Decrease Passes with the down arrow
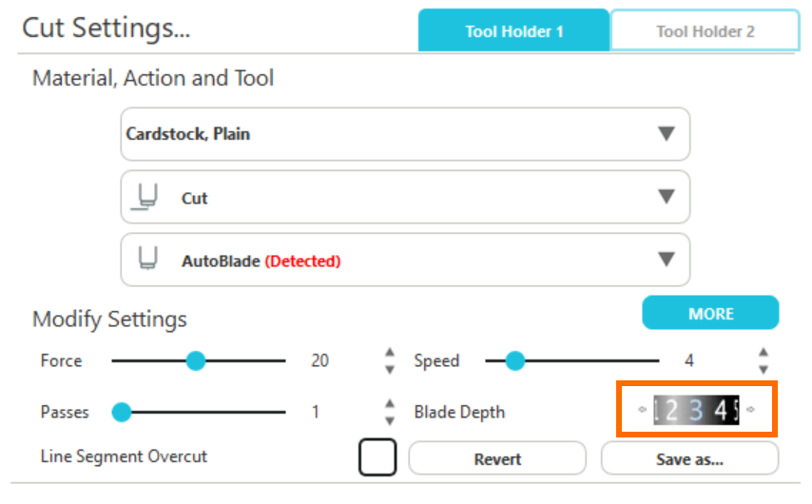Screen dimensions: 812x504 (x=389, y=419)
